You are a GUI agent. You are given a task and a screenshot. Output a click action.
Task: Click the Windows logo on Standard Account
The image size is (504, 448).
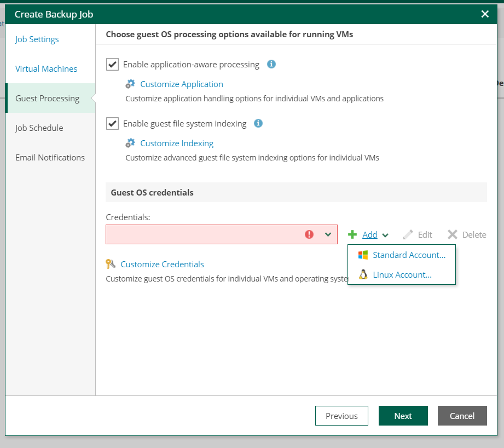pyautogui.click(x=363, y=255)
